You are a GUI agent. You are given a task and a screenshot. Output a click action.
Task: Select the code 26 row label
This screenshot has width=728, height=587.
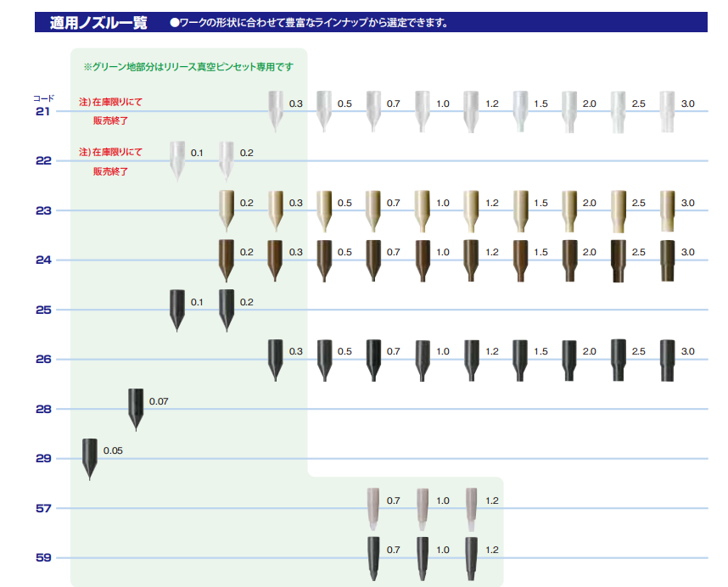tap(42, 360)
